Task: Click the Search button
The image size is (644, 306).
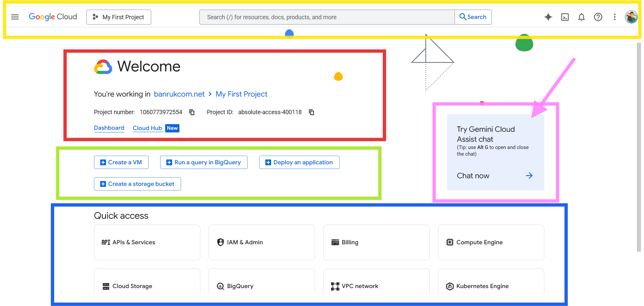Action: point(473,17)
